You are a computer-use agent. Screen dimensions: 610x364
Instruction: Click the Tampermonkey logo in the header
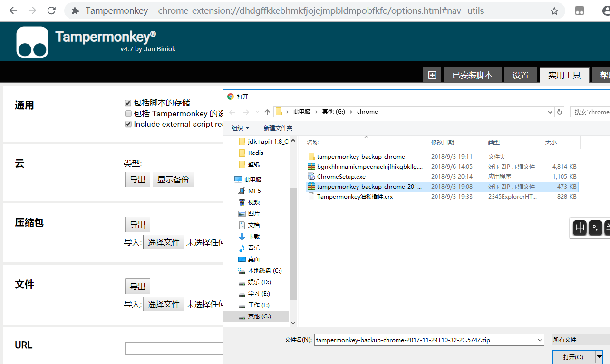point(32,42)
